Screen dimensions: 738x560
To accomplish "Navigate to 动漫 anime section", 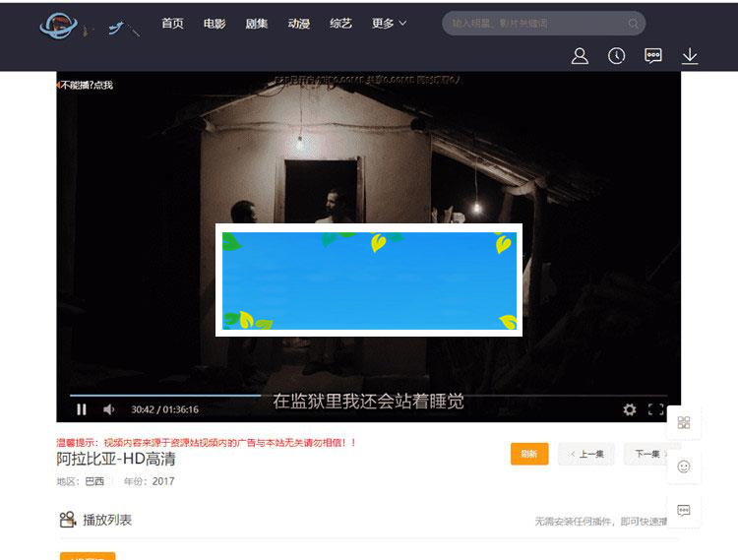I will click(299, 24).
